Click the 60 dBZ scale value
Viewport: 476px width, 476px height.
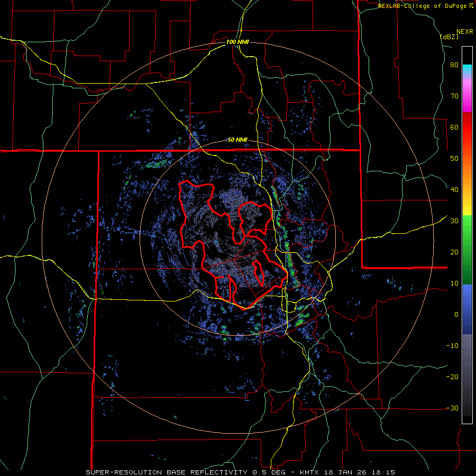tap(454, 127)
